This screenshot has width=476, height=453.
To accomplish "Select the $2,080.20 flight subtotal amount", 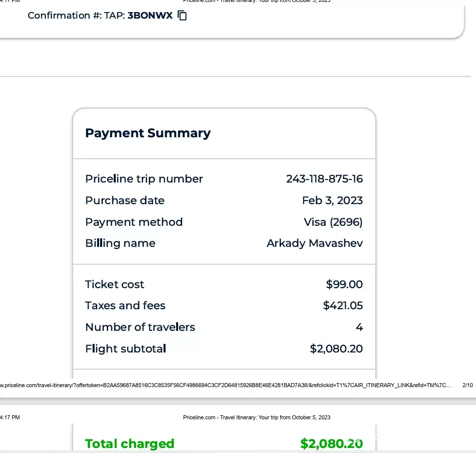I will pos(336,349).
